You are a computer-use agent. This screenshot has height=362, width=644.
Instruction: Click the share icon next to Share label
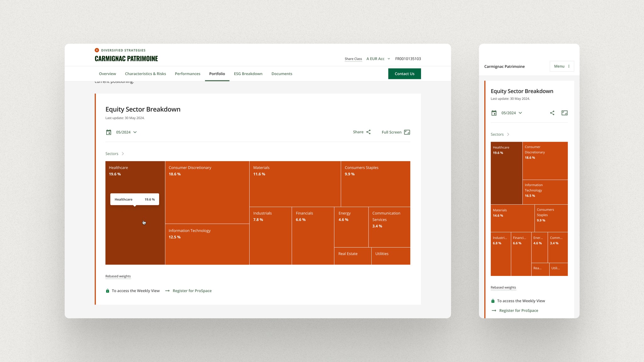[369, 132]
